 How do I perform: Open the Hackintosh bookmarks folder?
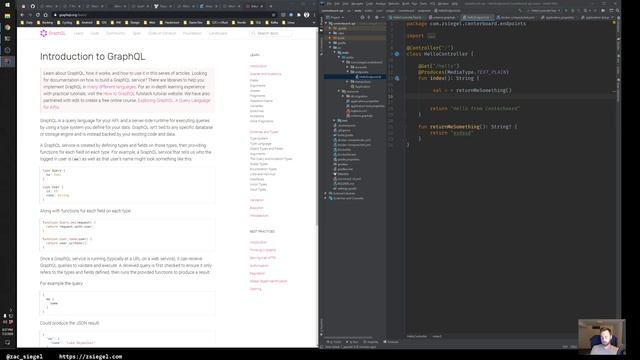click(170, 22)
